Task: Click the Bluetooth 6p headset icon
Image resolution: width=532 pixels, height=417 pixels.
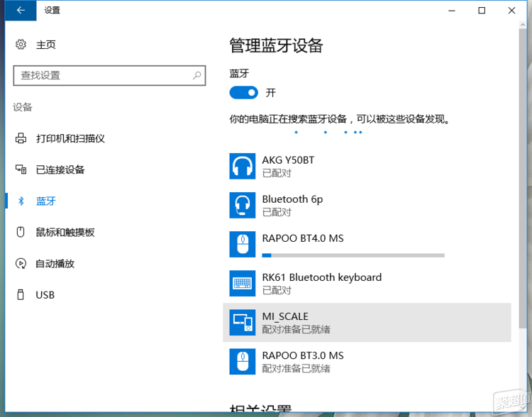Action: 243,205
